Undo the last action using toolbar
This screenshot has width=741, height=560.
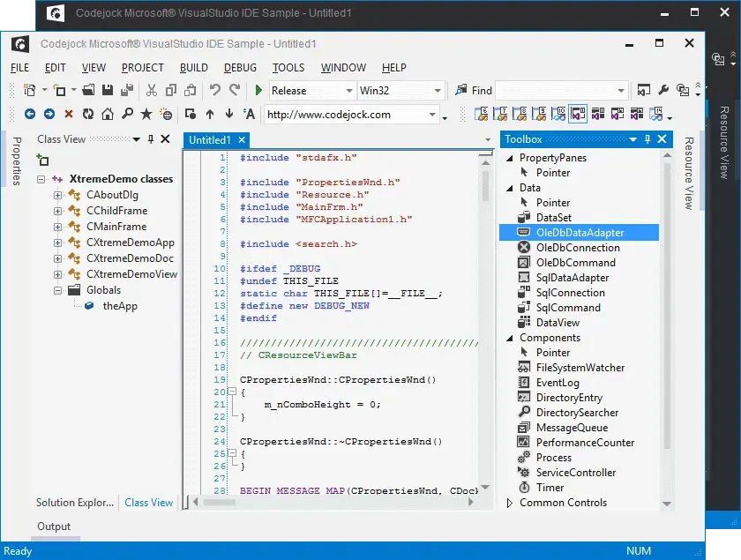[215, 90]
